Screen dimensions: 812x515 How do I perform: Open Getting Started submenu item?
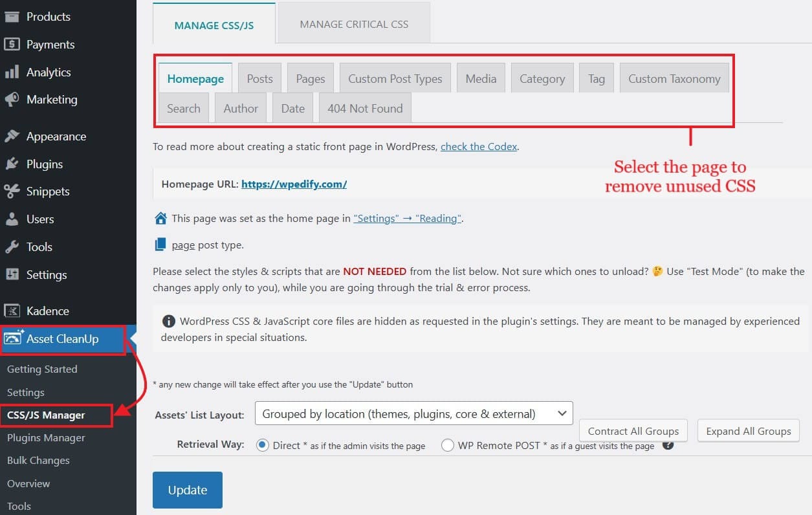42,369
